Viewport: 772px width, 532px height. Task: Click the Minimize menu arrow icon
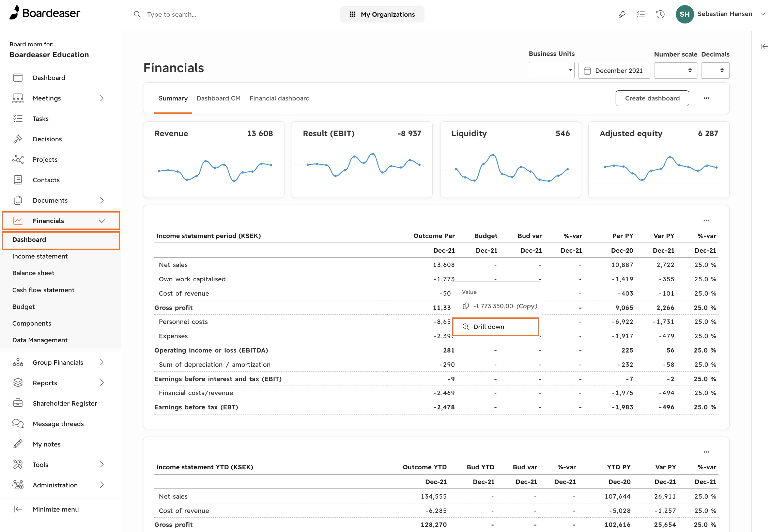[18, 509]
